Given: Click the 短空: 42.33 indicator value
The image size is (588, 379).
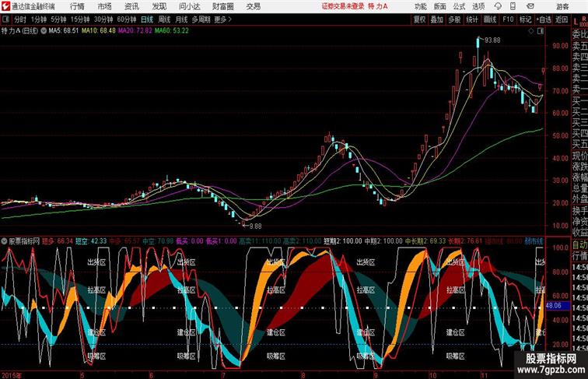Looking at the screenshot, I should click(91, 241).
